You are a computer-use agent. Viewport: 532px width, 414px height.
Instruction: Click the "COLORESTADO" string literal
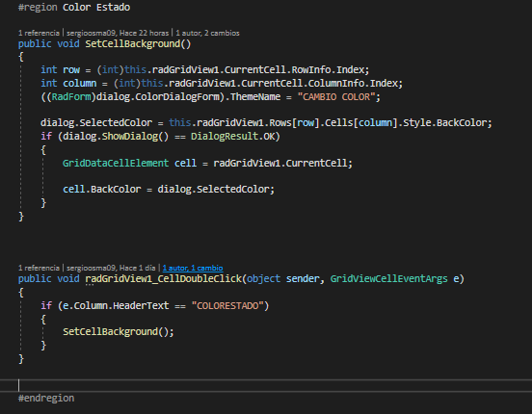227,306
